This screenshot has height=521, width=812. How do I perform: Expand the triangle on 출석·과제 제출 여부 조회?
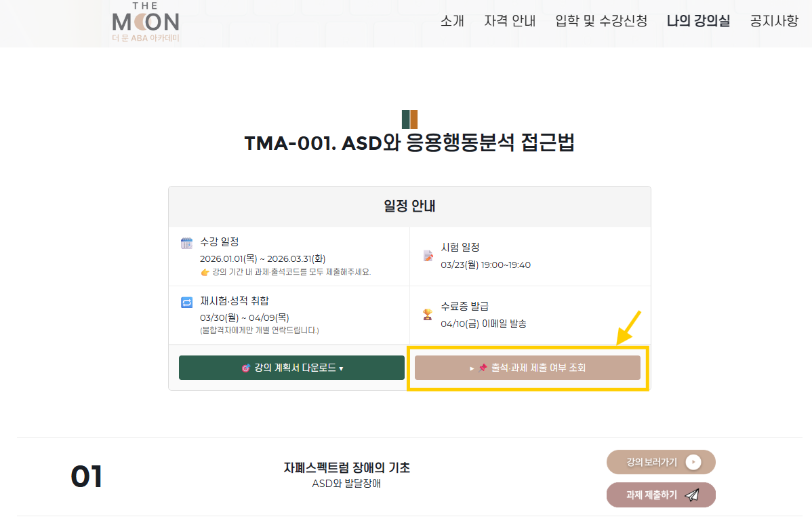coord(472,368)
